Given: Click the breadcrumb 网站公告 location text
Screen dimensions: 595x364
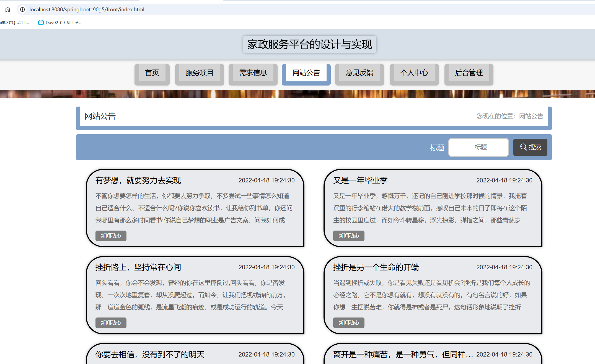Looking at the screenshot, I should [x=531, y=116].
